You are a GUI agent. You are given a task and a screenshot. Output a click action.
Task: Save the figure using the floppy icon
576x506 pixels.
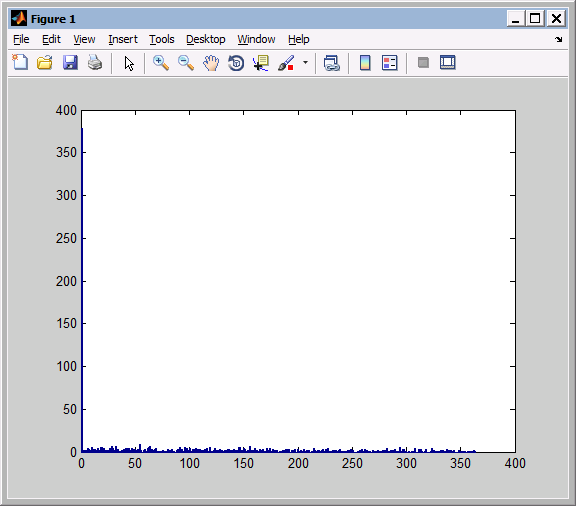pyautogui.click(x=70, y=62)
